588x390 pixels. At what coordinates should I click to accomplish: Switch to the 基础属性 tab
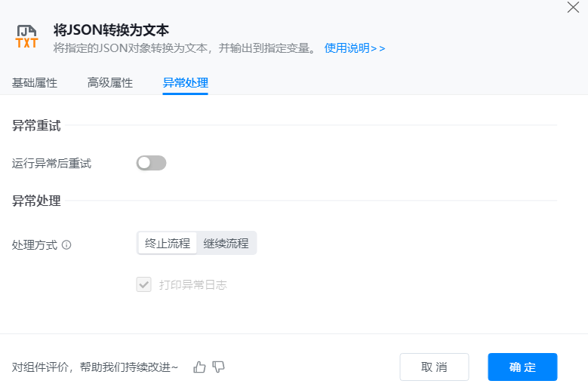[x=35, y=83]
